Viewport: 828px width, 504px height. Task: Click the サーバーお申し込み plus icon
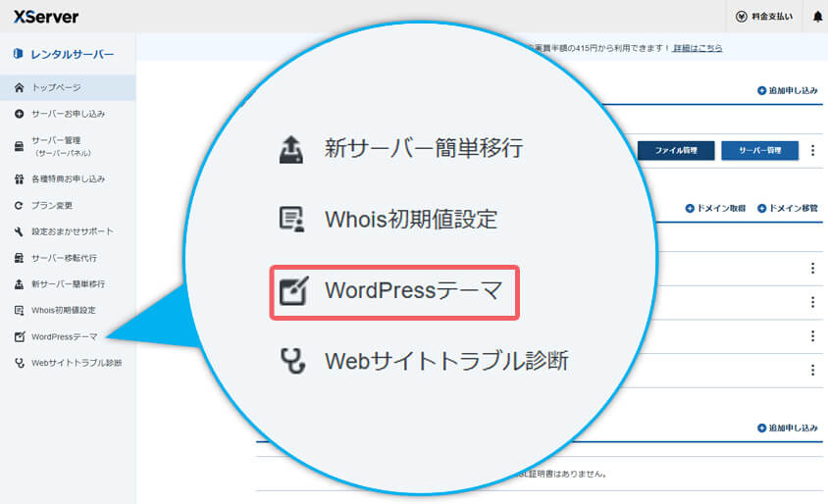point(19,114)
